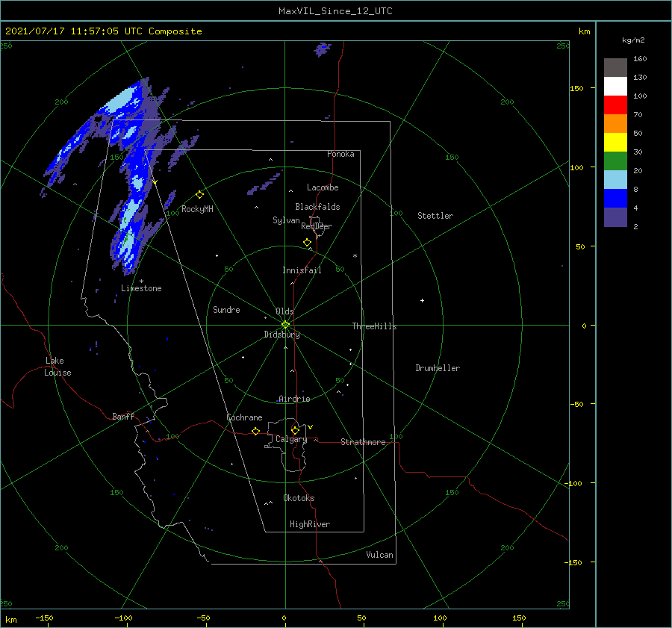Click the yellow 50 kg/m2 legend swatch
The height and width of the screenshot is (628, 672).
[615, 142]
